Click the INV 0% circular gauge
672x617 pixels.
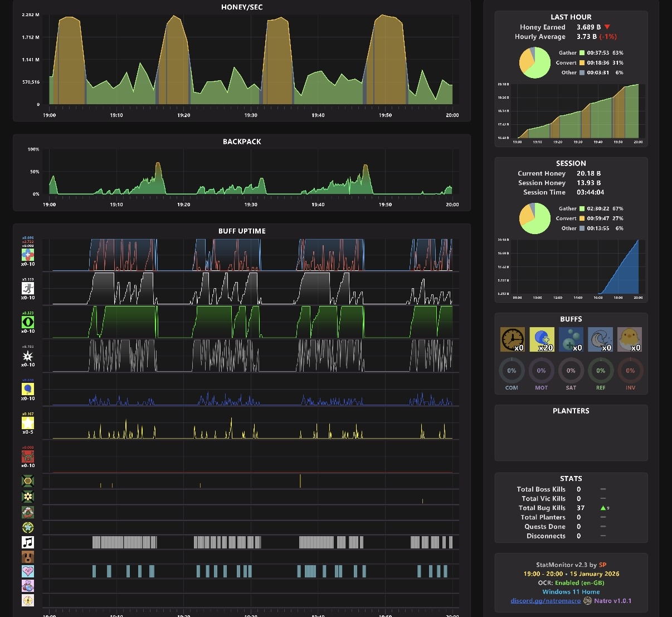[630, 371]
